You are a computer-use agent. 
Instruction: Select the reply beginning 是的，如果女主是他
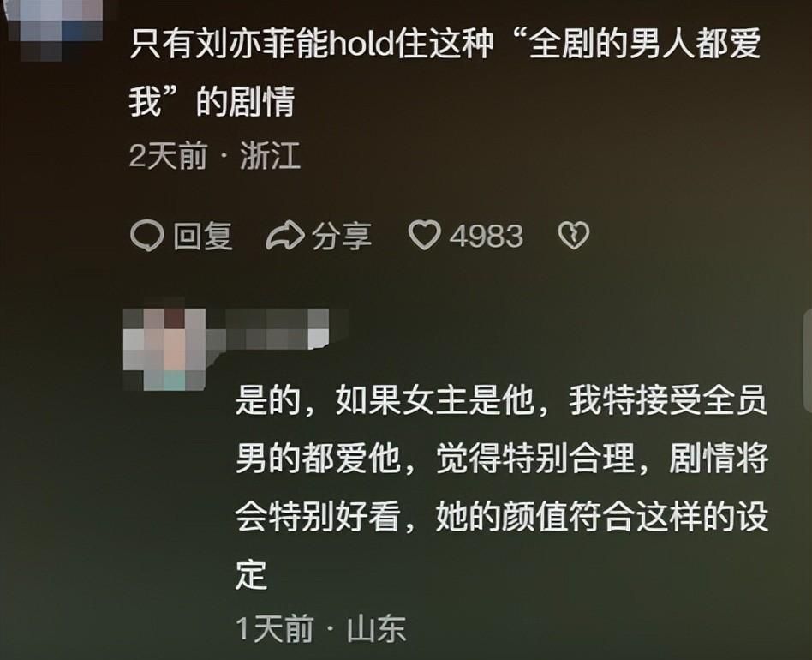coord(501,488)
